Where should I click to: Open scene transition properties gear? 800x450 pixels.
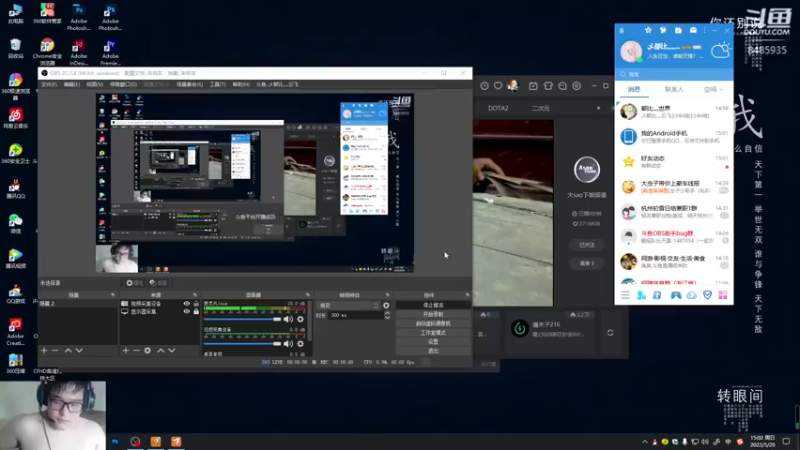click(386, 305)
